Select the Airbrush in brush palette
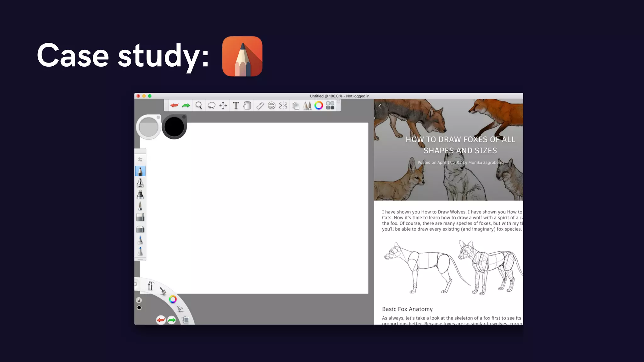This screenshot has width=644, height=362. pos(140,183)
